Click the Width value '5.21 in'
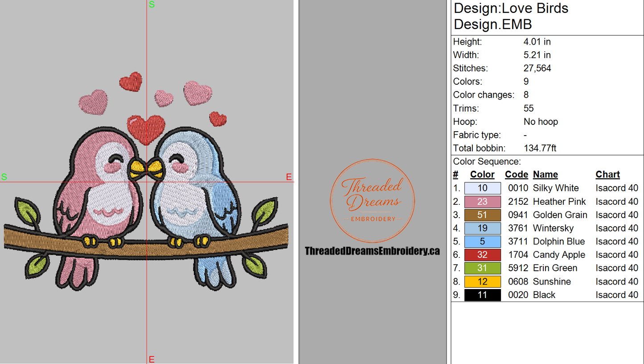The height and width of the screenshot is (364, 644). 537,55
